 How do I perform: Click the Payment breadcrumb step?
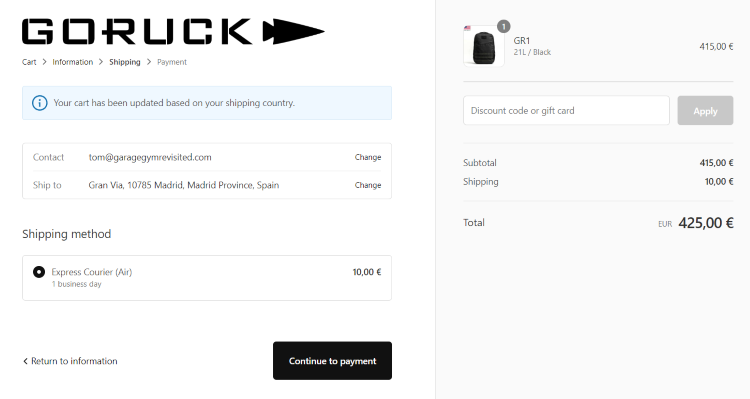tap(172, 62)
